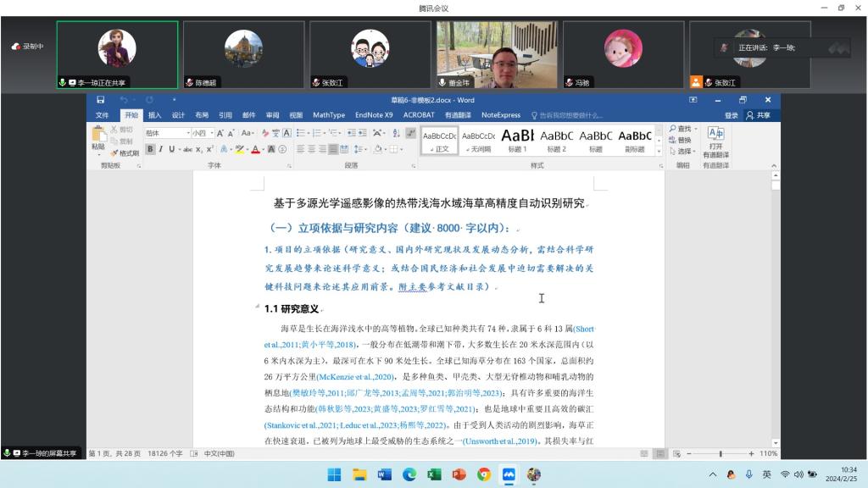Click the red font color swatch

click(255, 149)
